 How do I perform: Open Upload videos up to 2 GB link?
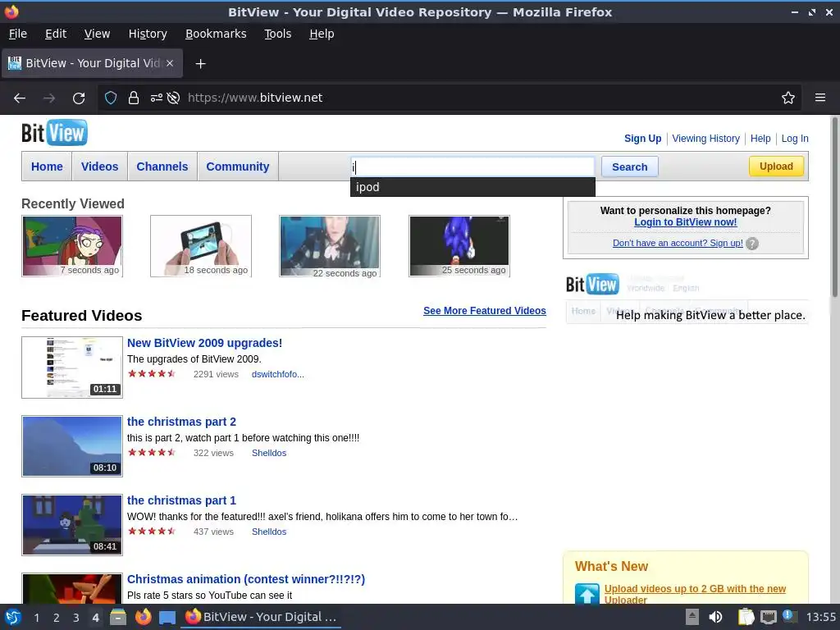[x=695, y=594]
